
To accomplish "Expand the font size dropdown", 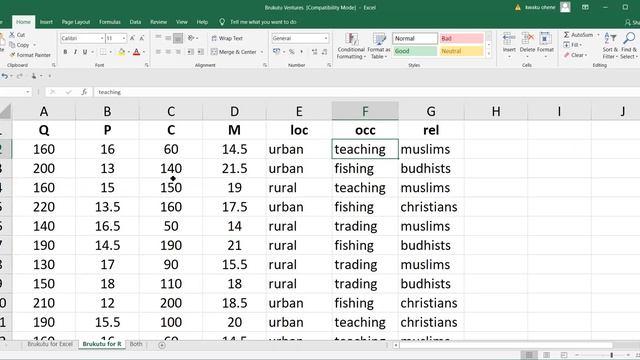I will tap(124, 38).
